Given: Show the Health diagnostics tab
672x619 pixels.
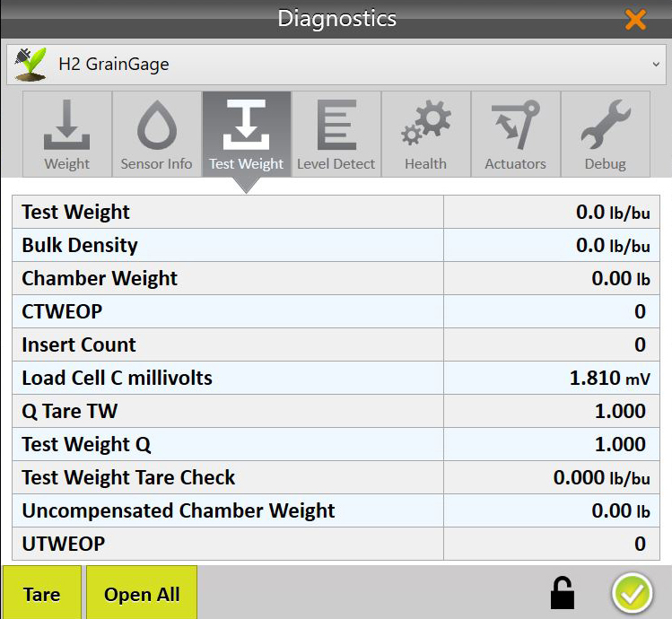Looking at the screenshot, I should pos(425,134).
